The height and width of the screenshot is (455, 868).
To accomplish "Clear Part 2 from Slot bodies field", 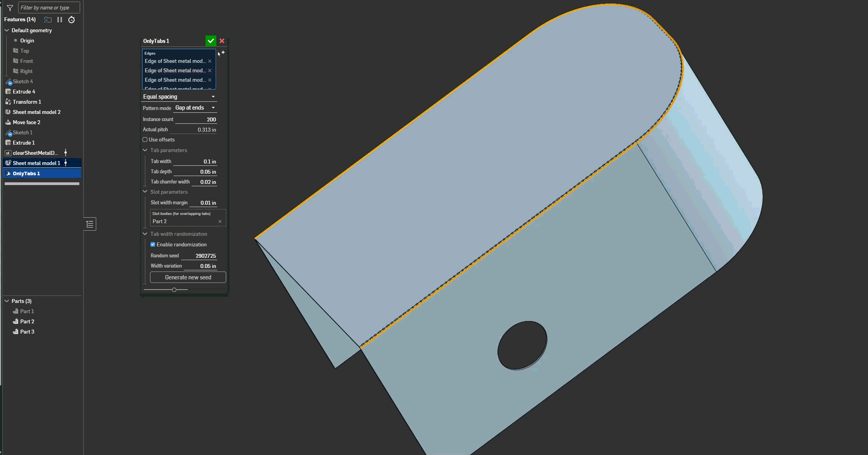I will click(220, 222).
